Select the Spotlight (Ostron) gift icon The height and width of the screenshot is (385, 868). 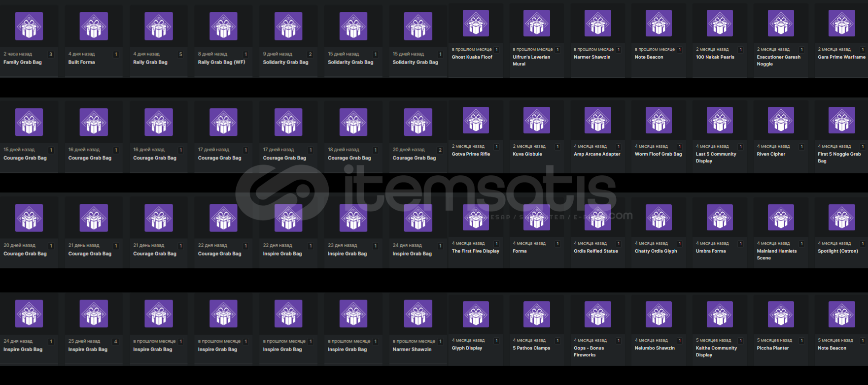[842, 217]
